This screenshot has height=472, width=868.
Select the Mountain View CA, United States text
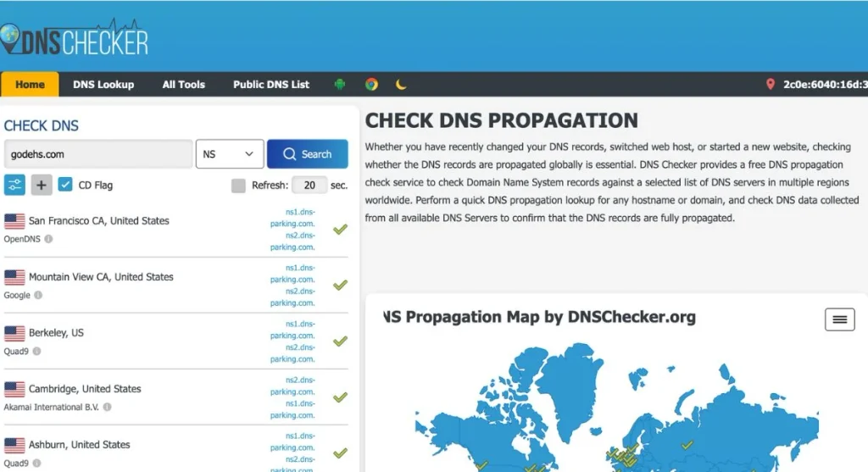pyautogui.click(x=101, y=276)
